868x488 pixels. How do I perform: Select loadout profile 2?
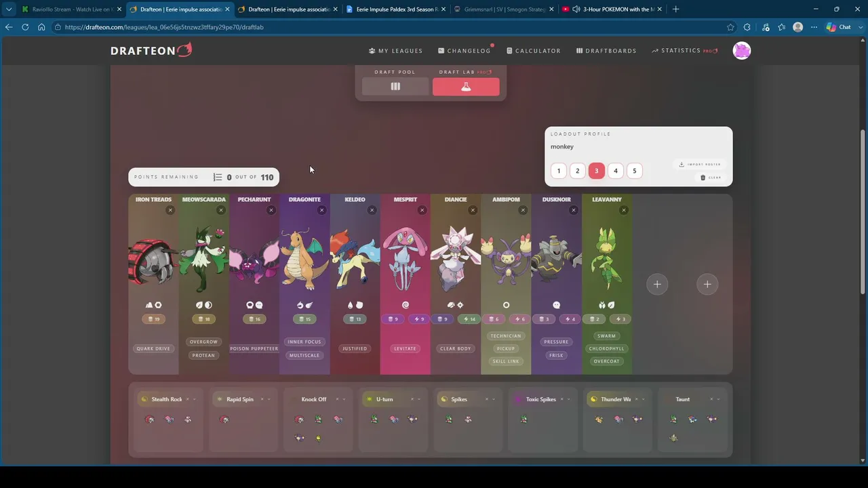coord(578,171)
